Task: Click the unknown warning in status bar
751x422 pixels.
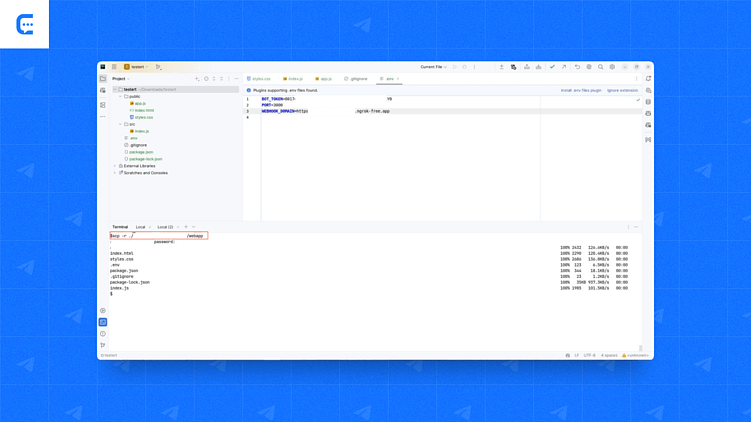Action: pyautogui.click(x=635, y=355)
